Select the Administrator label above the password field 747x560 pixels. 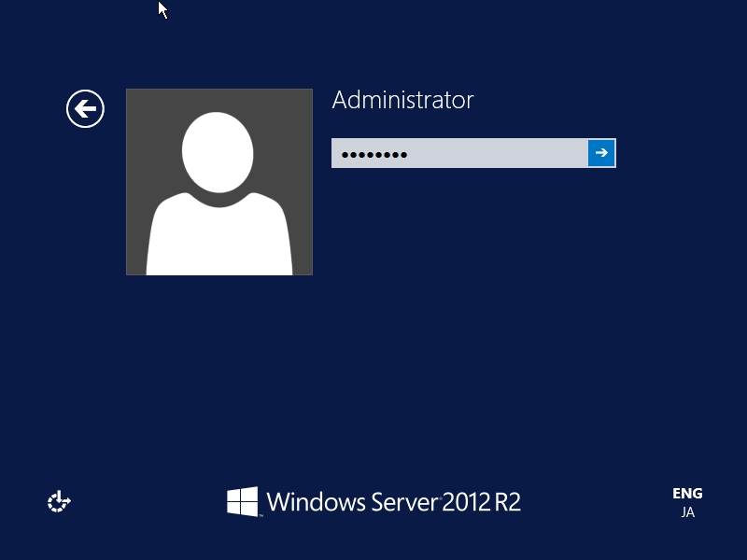pos(403,100)
